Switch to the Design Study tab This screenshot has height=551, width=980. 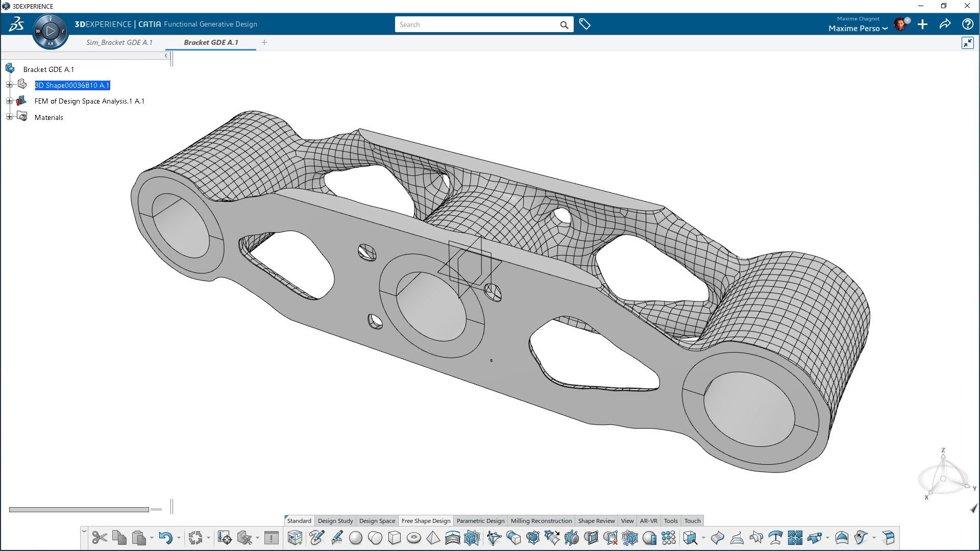point(335,521)
